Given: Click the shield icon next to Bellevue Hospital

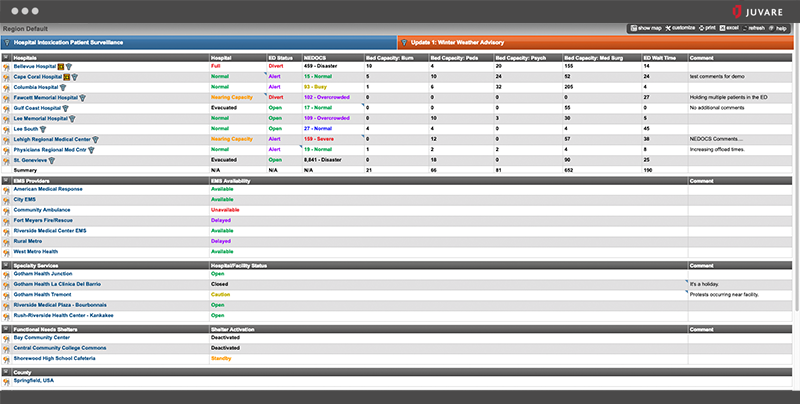Looking at the screenshot, I should click(x=69, y=67).
